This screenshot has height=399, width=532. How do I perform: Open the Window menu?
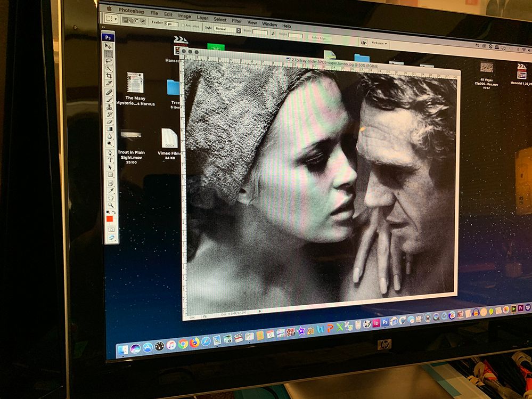[270, 25]
